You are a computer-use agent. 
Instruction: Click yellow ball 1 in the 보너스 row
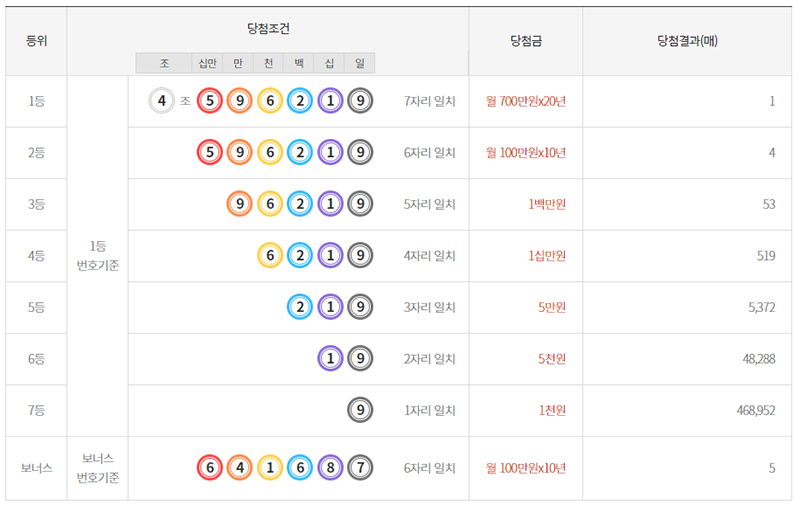click(x=270, y=467)
